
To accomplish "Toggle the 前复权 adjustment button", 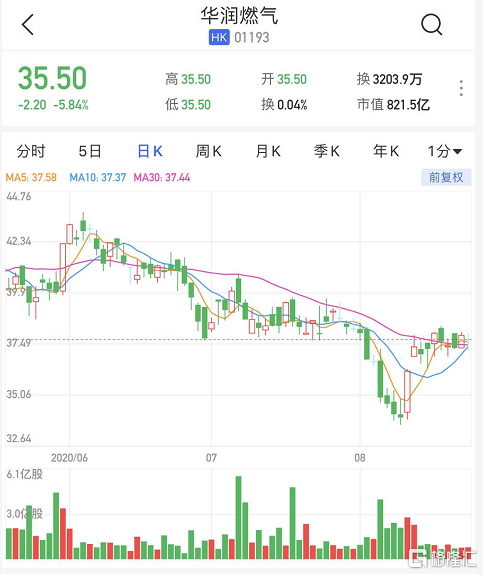I will click(x=446, y=178).
